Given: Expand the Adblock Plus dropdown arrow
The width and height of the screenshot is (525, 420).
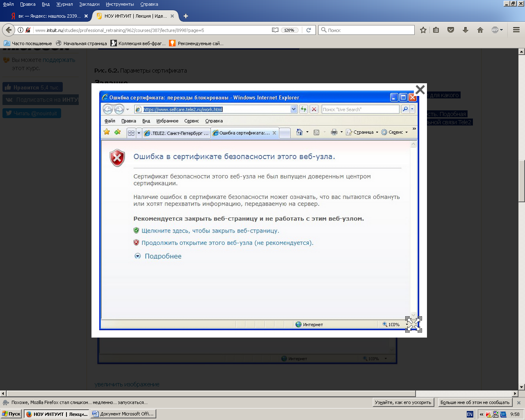Looking at the screenshot, I should (501, 30).
